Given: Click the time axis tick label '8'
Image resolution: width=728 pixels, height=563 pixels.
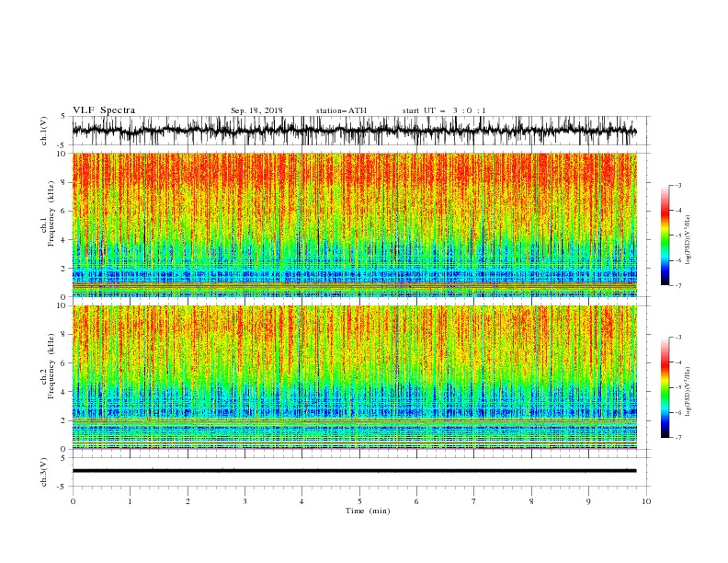Looking at the screenshot, I should (x=531, y=501).
